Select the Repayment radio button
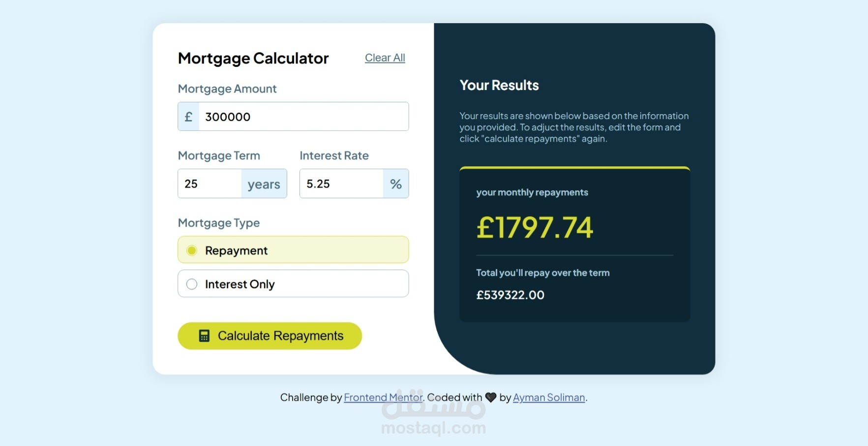This screenshot has width=868, height=446. pyautogui.click(x=192, y=250)
